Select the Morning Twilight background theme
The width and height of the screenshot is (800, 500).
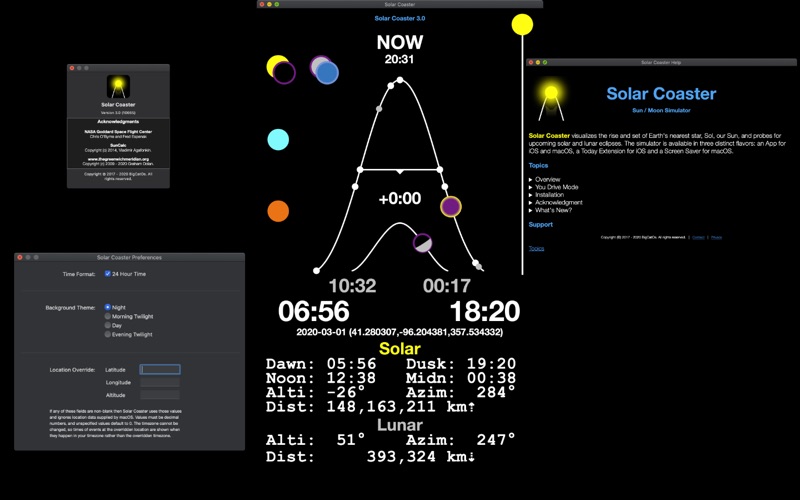click(108, 316)
